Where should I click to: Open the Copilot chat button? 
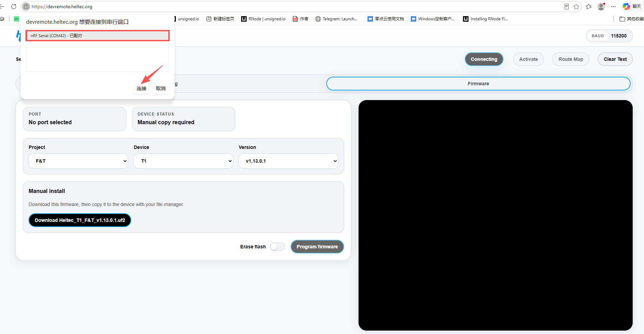click(632, 7)
